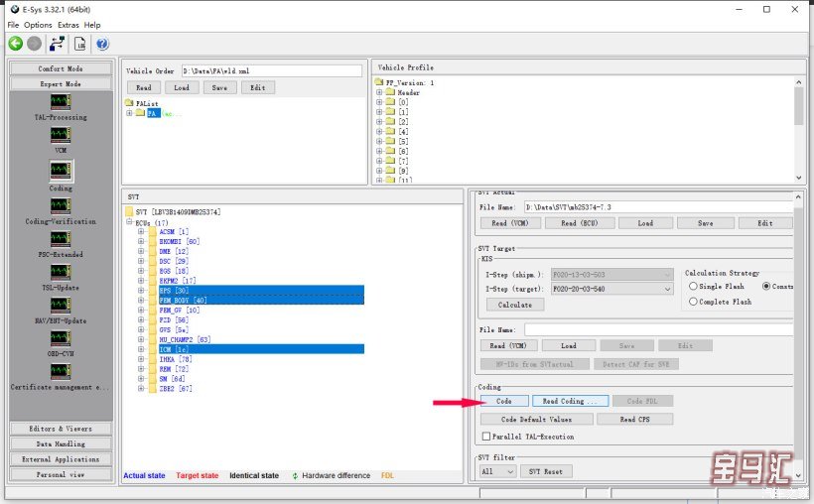Open the log file toolbar icon

[79, 44]
